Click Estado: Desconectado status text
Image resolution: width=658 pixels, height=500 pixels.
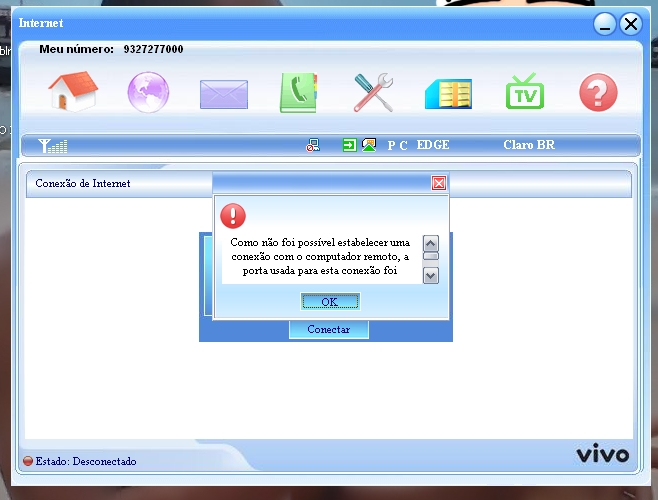(x=86, y=461)
